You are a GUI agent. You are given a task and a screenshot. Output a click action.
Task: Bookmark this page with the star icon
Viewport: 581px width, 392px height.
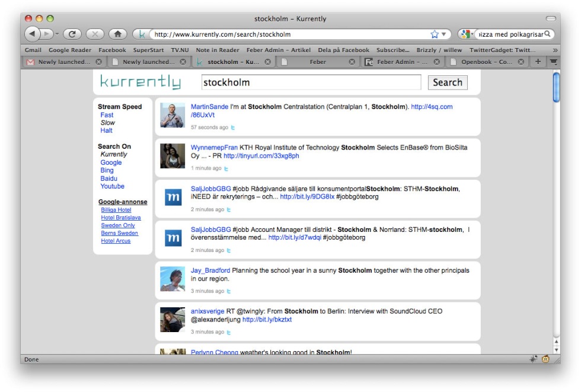pos(434,34)
